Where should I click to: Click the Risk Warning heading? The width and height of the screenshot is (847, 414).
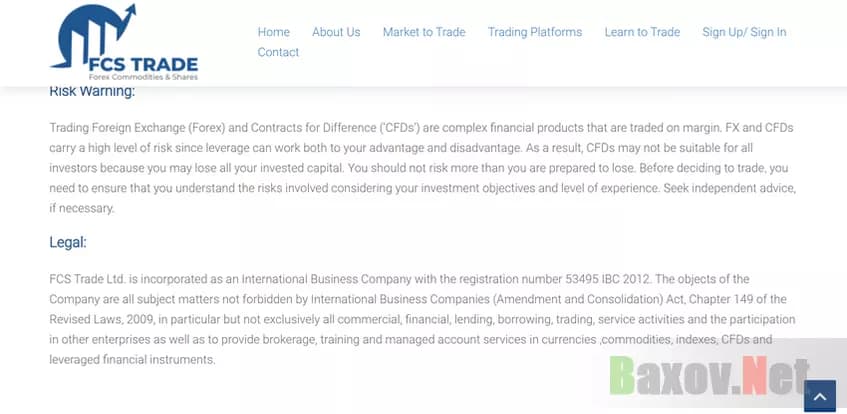point(92,92)
